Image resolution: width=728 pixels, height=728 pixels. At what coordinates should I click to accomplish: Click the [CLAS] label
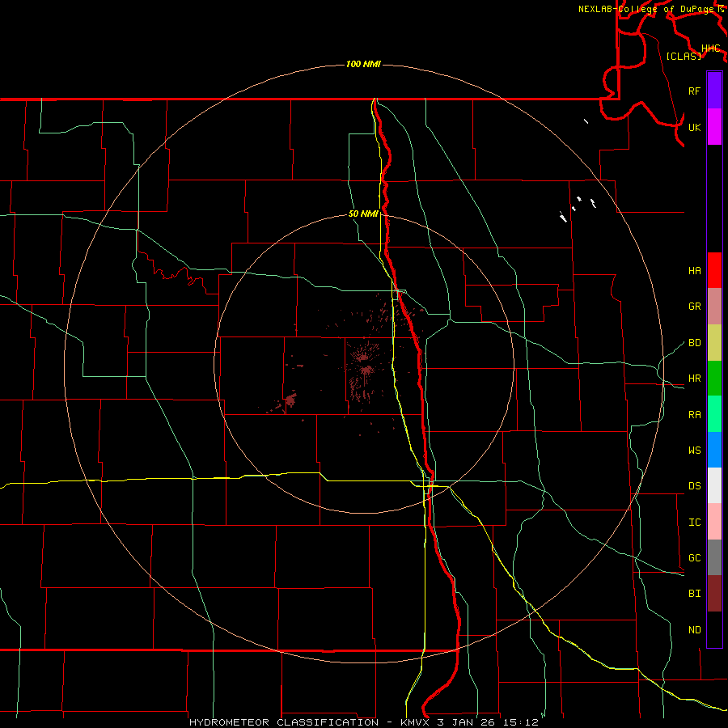(683, 56)
